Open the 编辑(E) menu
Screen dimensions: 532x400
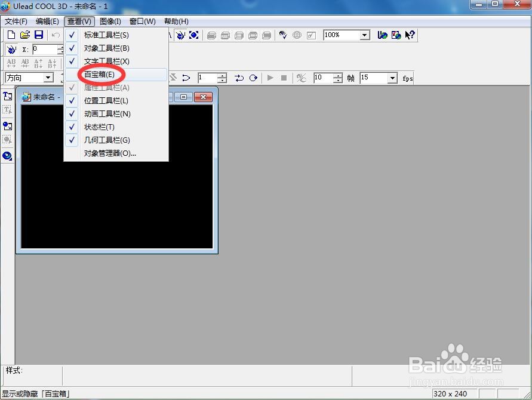pos(47,21)
